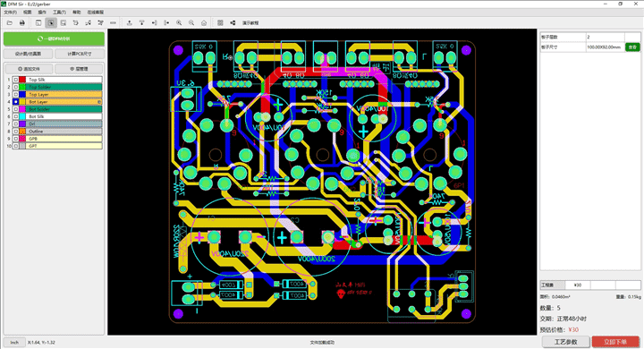Click the home view icon in toolbar
The height and width of the screenshot is (349, 644).
pyautogui.click(x=204, y=23)
